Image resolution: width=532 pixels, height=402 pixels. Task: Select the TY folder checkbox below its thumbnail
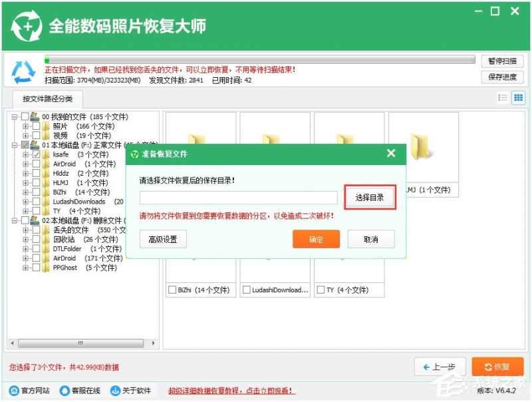click(x=322, y=290)
